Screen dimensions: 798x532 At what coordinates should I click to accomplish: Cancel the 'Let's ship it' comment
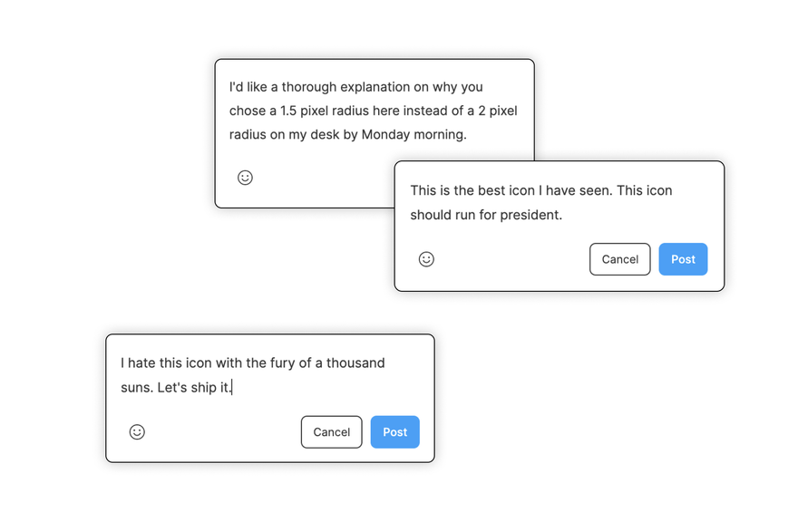[x=331, y=431]
